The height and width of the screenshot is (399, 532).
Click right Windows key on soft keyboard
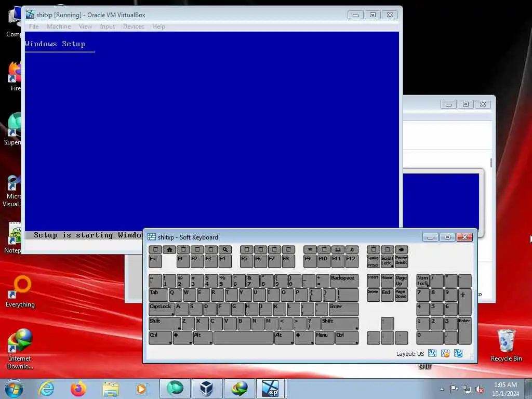[x=304, y=338]
